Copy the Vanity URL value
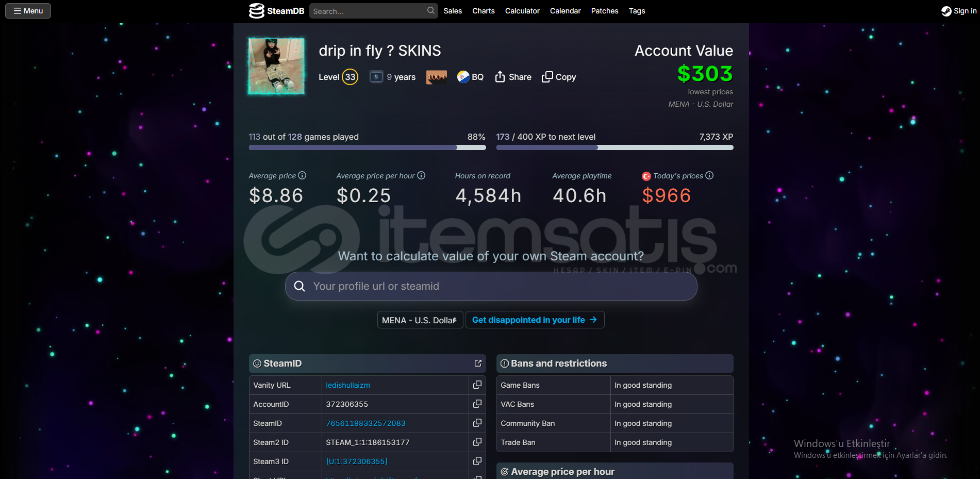Image resolution: width=980 pixels, height=479 pixels. coord(477,385)
